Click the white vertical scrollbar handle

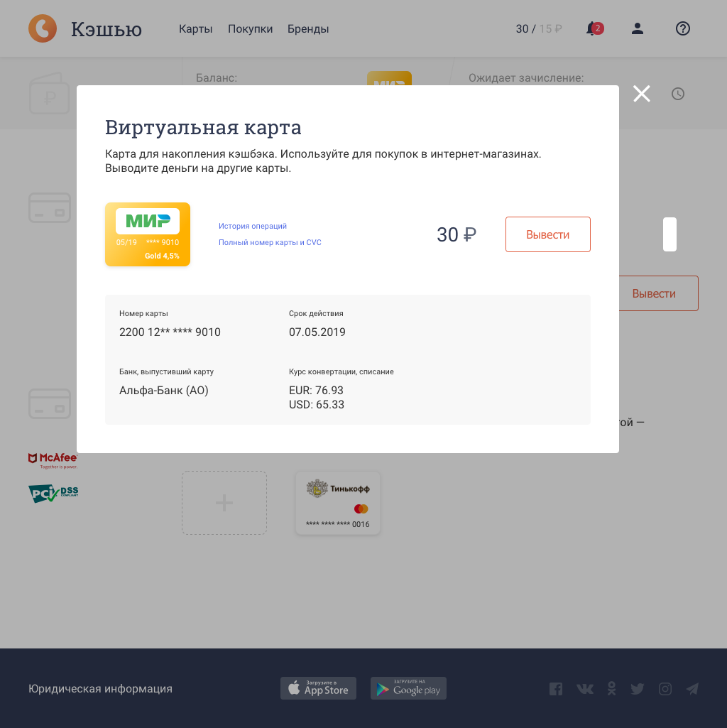coord(669,234)
